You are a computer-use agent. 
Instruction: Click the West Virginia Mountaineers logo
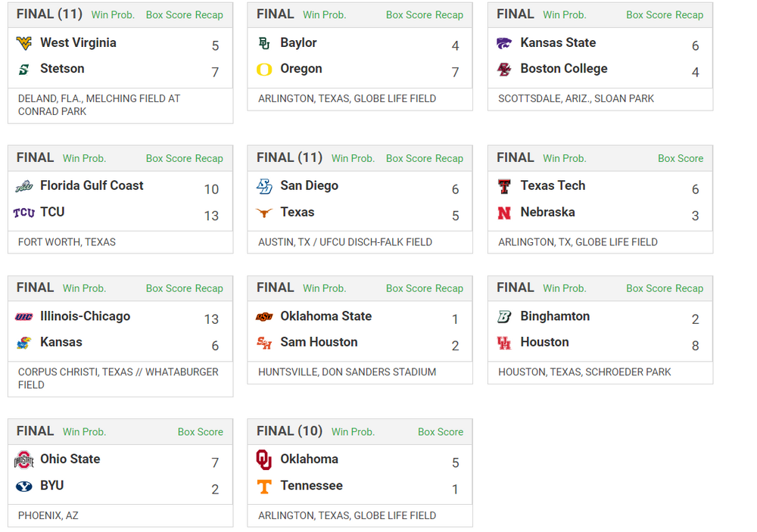pyautogui.click(x=24, y=43)
